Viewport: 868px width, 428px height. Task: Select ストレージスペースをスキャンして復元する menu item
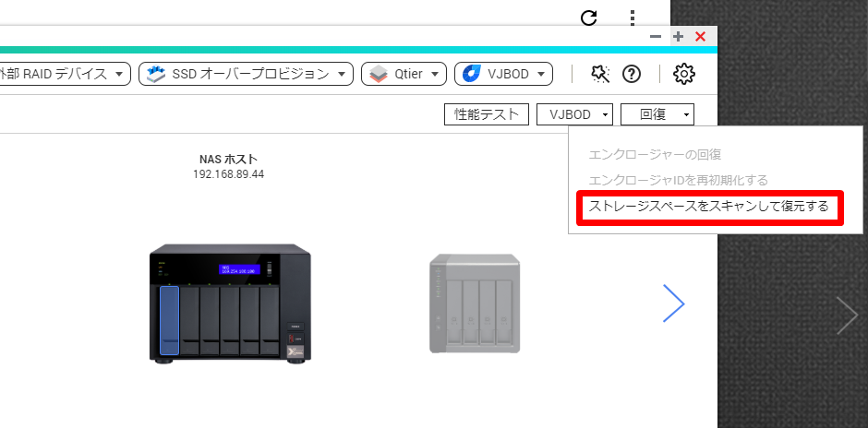tap(708, 208)
